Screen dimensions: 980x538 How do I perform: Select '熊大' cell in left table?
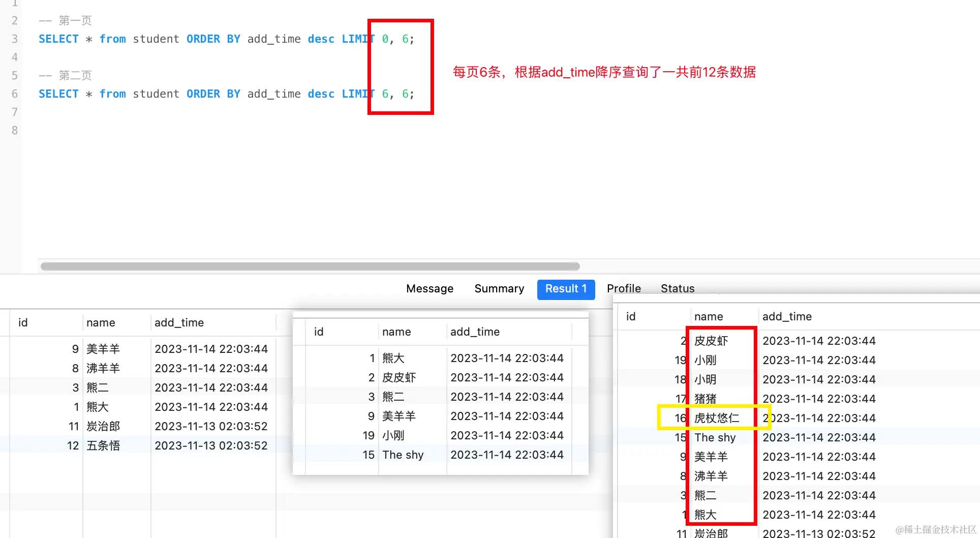98,407
